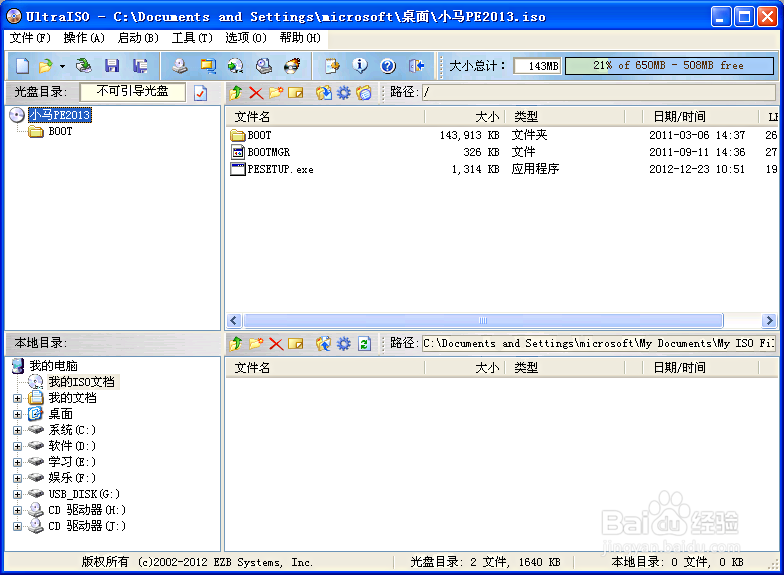
Task: Click the Convert image format icon
Action: click(x=236, y=66)
